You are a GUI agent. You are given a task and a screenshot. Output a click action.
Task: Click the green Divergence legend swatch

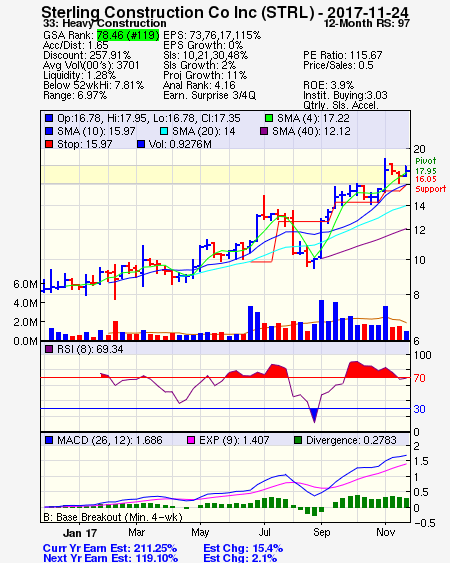coord(298,440)
